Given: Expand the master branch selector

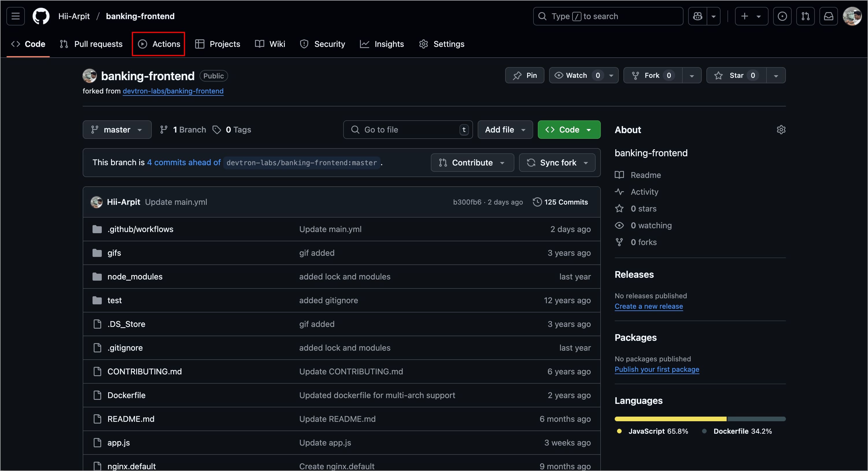Looking at the screenshot, I should tap(117, 130).
